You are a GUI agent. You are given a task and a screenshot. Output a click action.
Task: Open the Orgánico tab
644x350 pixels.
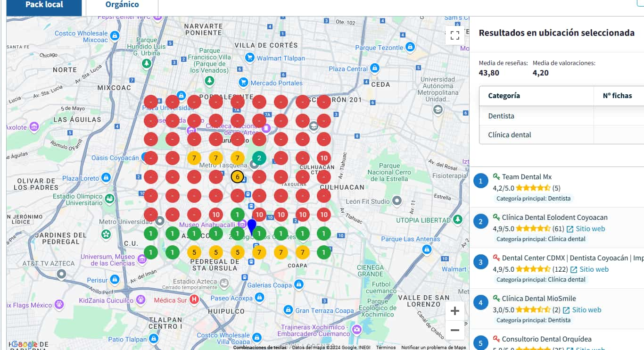(x=122, y=5)
